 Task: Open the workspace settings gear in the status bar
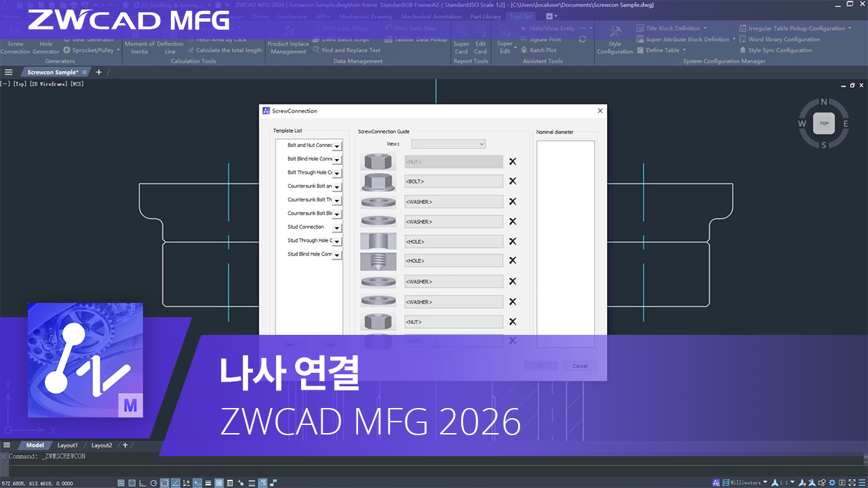click(x=832, y=483)
